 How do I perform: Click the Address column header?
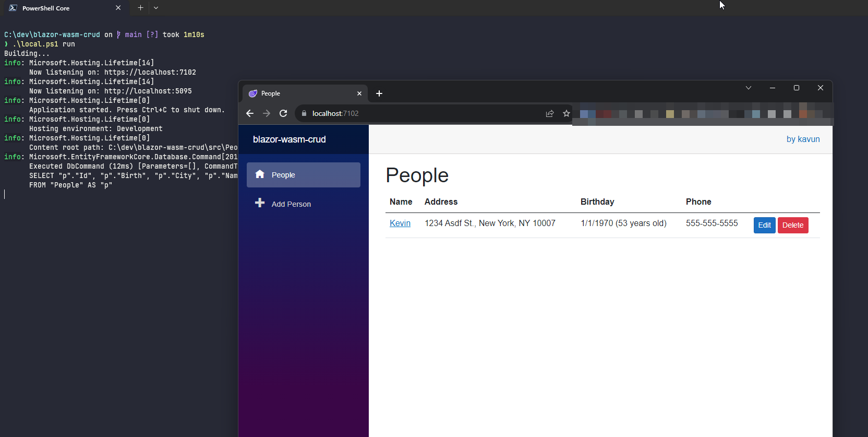441,202
